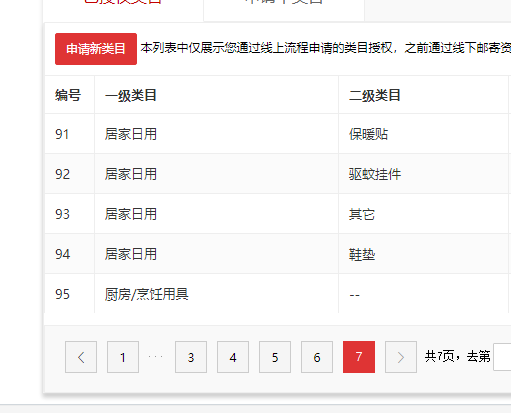Screen dimensions: 511x413
Task: Click the red 申请新类目 button
Action: tap(96, 49)
